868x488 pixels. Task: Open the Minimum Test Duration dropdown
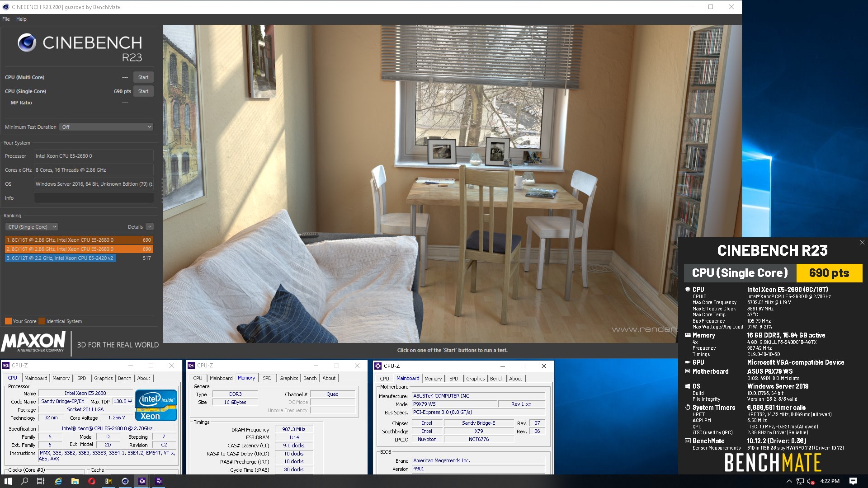coord(106,127)
